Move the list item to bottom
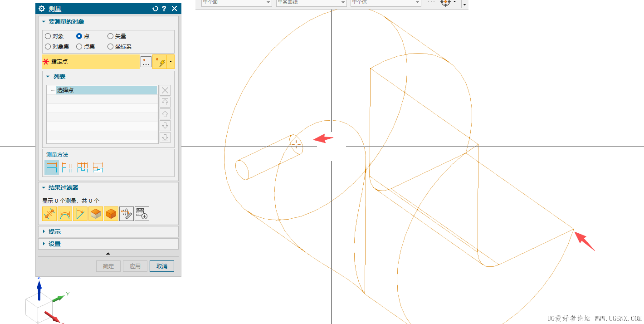 (166, 137)
